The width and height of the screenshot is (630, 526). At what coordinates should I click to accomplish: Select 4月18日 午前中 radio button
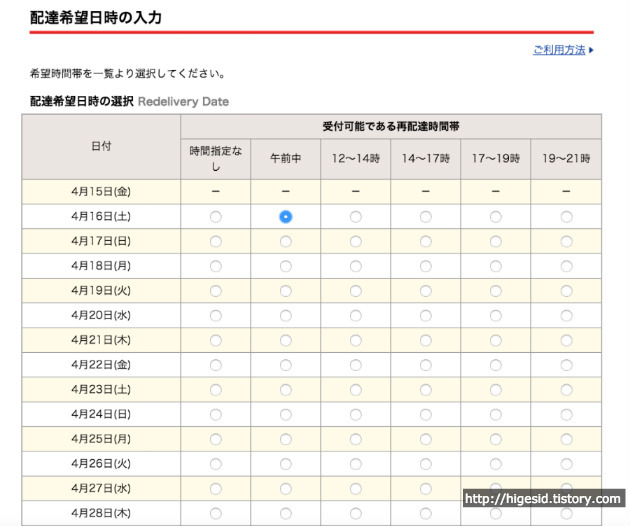(x=286, y=266)
